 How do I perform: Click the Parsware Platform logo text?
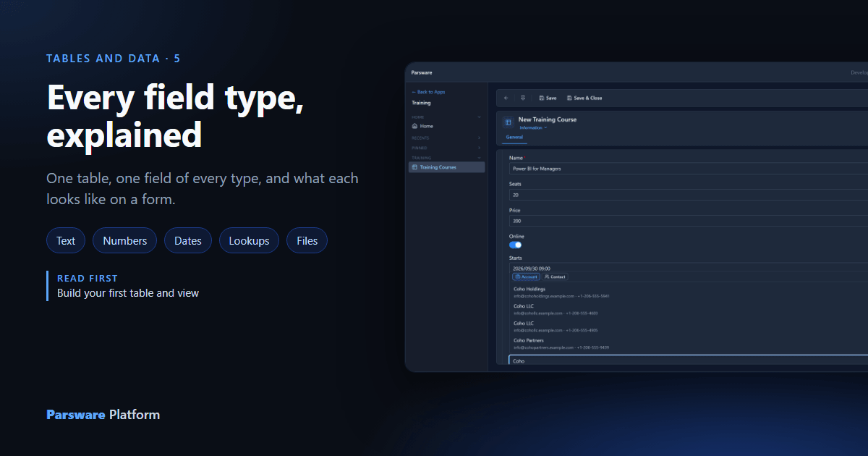[103, 415]
